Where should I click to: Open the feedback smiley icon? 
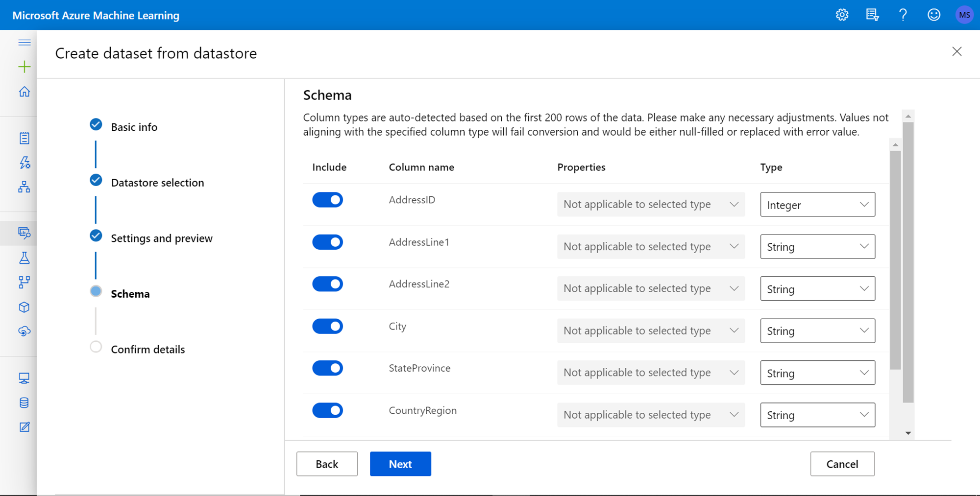point(933,15)
